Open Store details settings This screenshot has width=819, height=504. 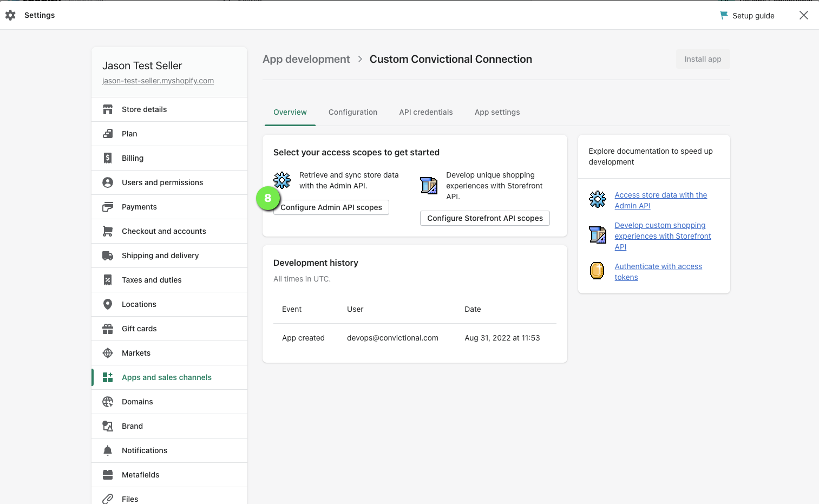[x=169, y=109]
